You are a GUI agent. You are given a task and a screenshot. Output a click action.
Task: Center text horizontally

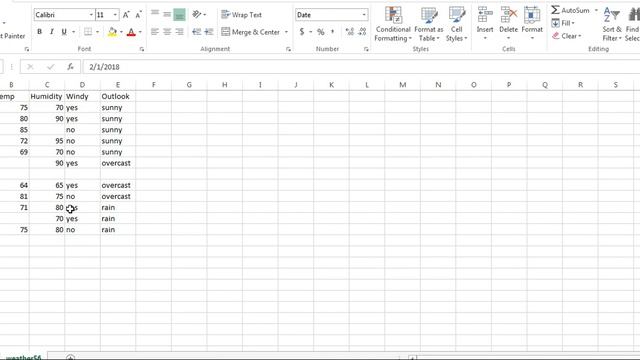point(167,32)
